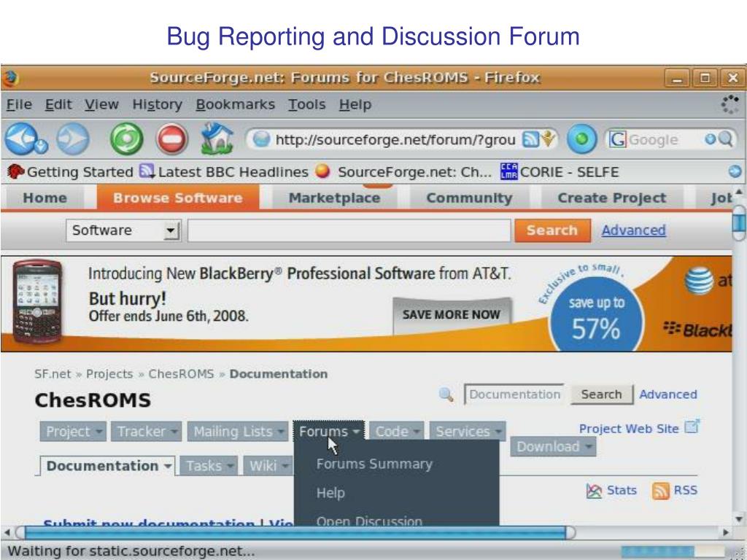Open the Tools menu
This screenshot has width=747, height=560.
point(307,104)
